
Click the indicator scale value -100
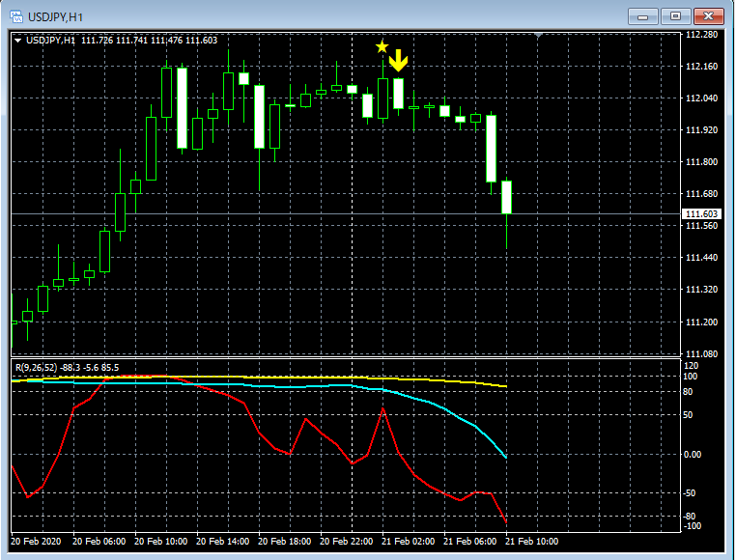[x=693, y=526]
